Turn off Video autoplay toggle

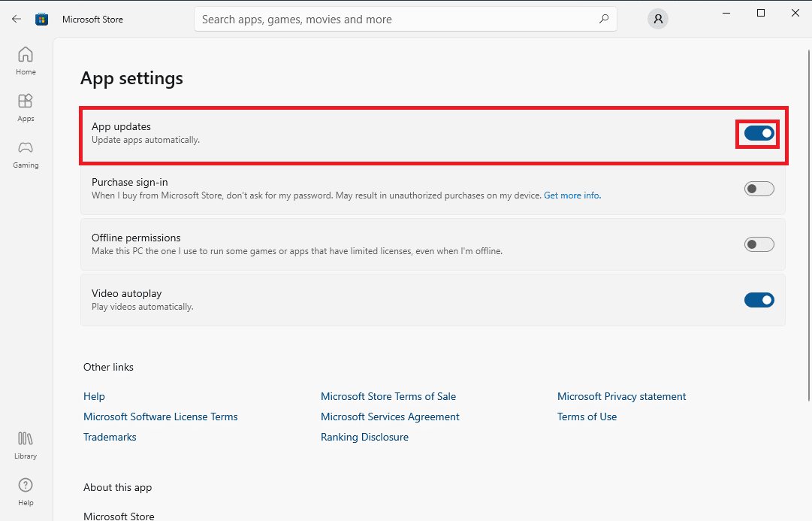tap(759, 300)
